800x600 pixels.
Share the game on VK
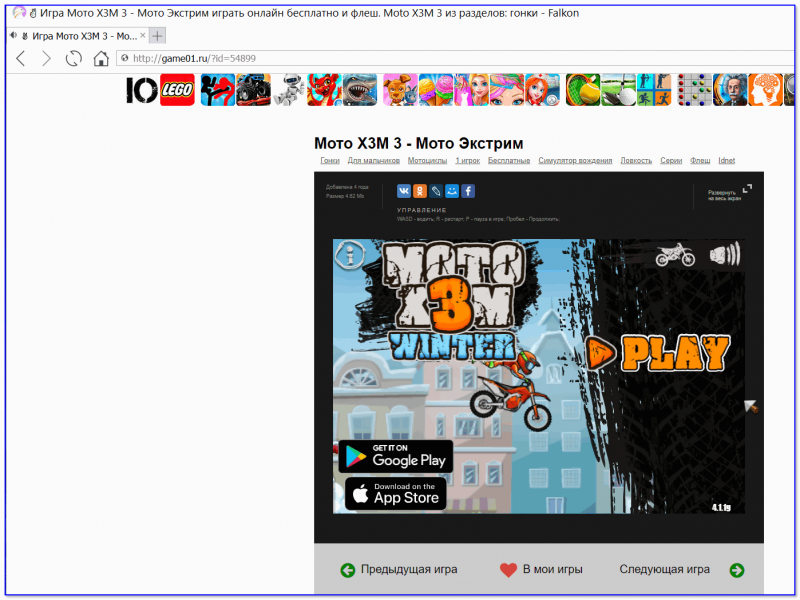click(404, 191)
